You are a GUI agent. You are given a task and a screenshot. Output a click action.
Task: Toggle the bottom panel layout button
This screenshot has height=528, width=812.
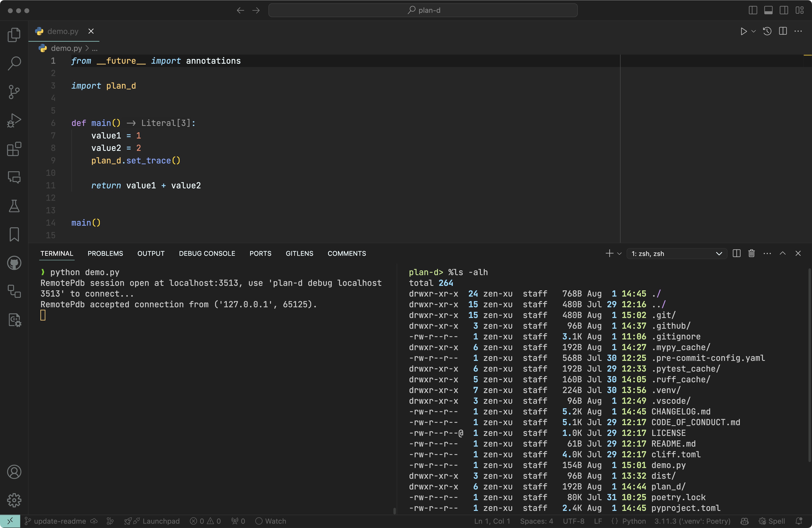click(768, 10)
